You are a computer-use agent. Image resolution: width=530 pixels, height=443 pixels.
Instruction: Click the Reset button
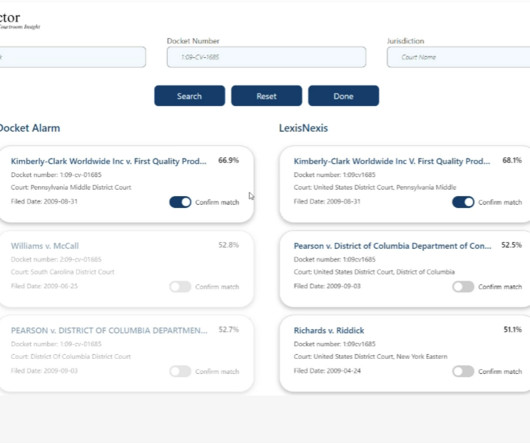[x=266, y=96]
